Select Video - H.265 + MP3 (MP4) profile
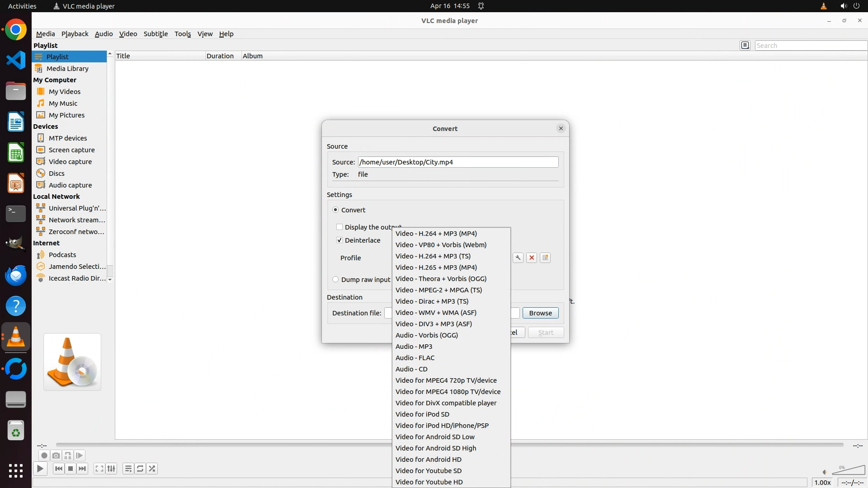The image size is (868, 488). pos(436,267)
